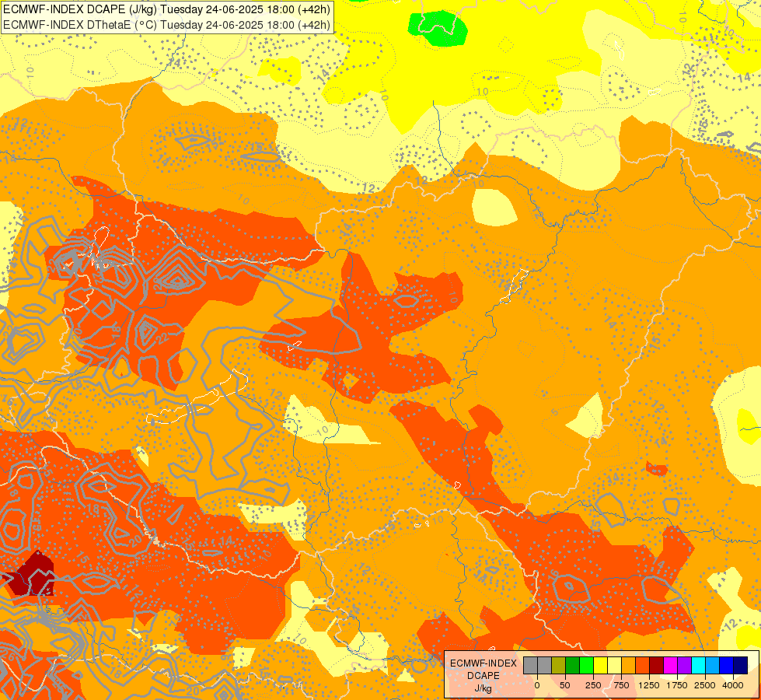
Task: Click the legend value '0'
Action: pyautogui.click(x=537, y=685)
